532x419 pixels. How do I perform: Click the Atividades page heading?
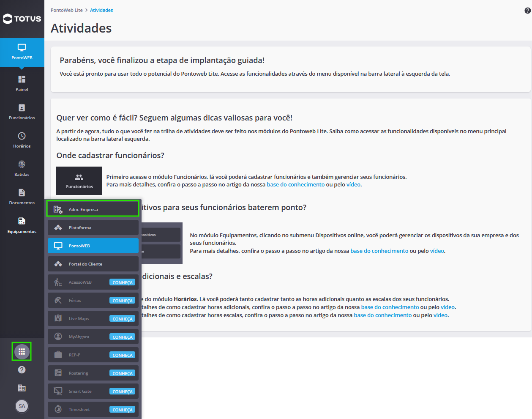(x=81, y=28)
